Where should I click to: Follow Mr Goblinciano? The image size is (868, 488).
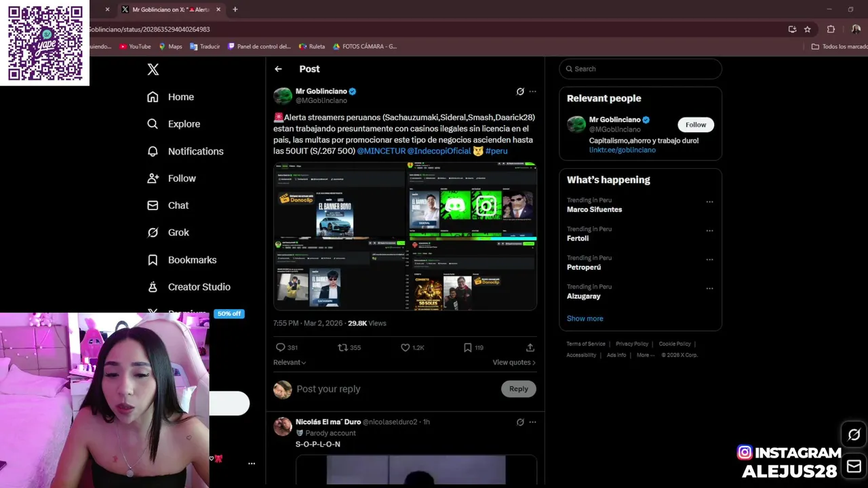pyautogui.click(x=696, y=125)
